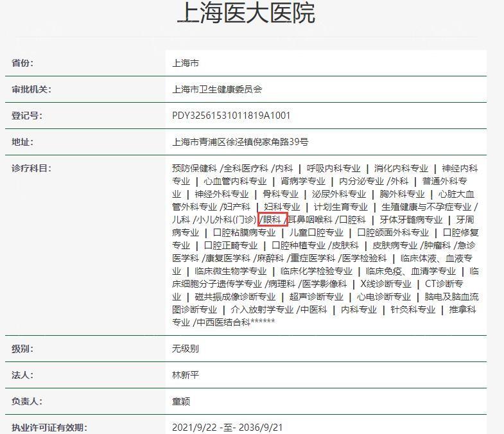
Task: Click 介入放射学专业 in the list
Action: coord(263,310)
